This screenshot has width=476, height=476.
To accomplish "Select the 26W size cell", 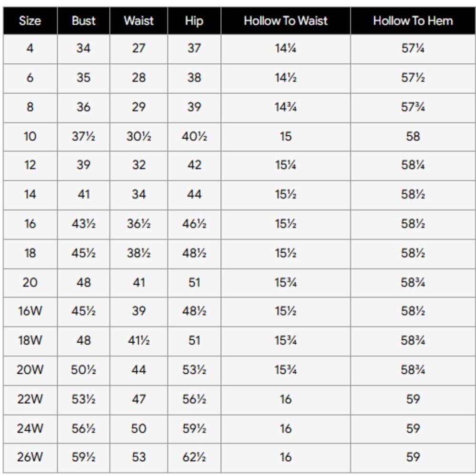I will (30, 457).
